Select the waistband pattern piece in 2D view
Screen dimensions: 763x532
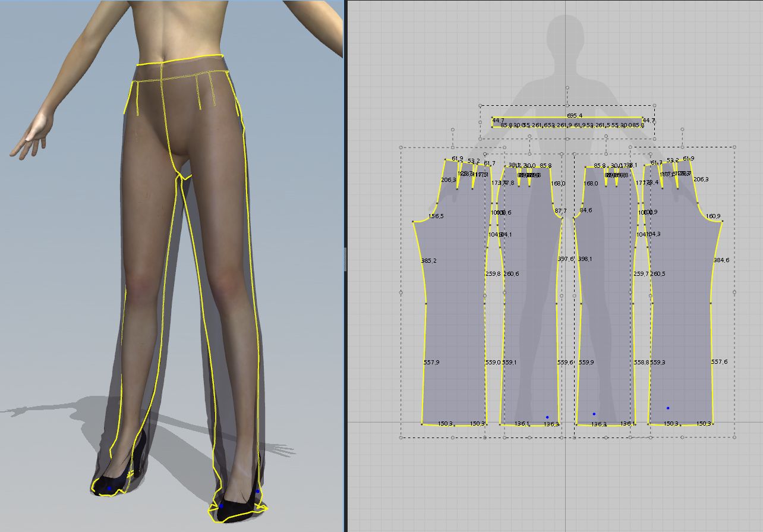point(567,122)
